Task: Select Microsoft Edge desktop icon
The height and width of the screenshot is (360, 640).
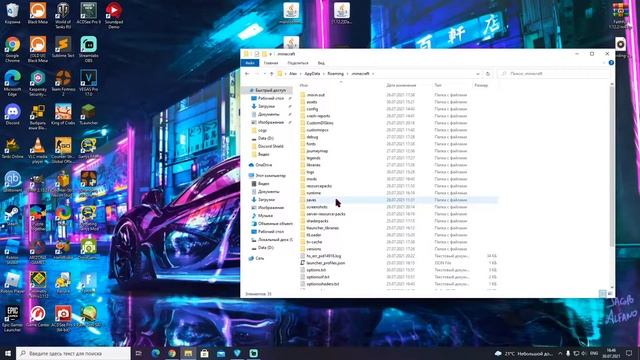Action: click(x=12, y=83)
